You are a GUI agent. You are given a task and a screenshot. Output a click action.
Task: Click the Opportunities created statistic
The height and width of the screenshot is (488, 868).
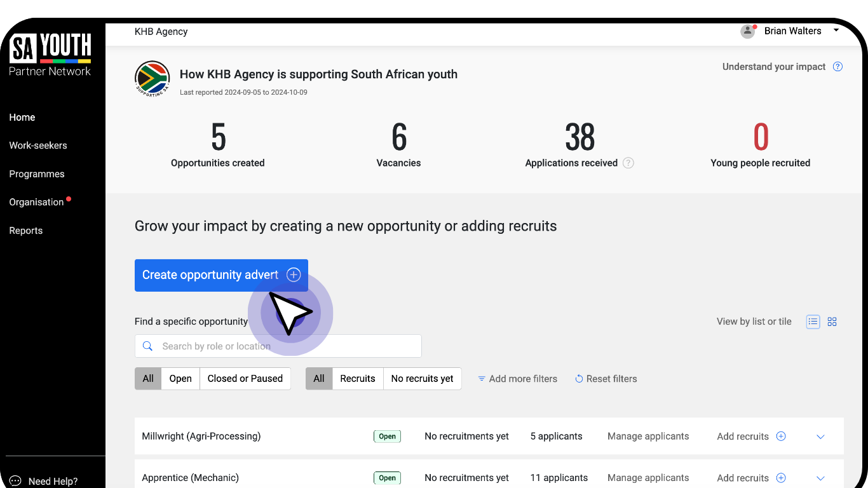tap(218, 145)
